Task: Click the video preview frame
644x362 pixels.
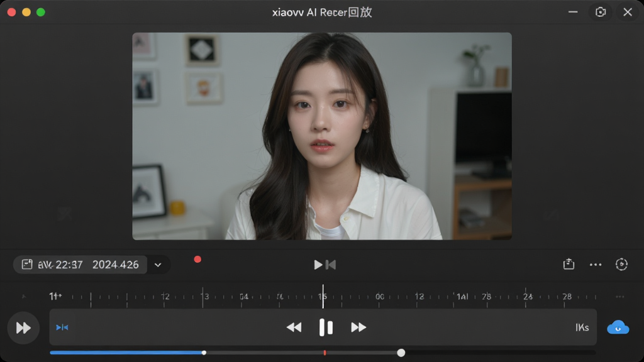Action: coord(322,136)
